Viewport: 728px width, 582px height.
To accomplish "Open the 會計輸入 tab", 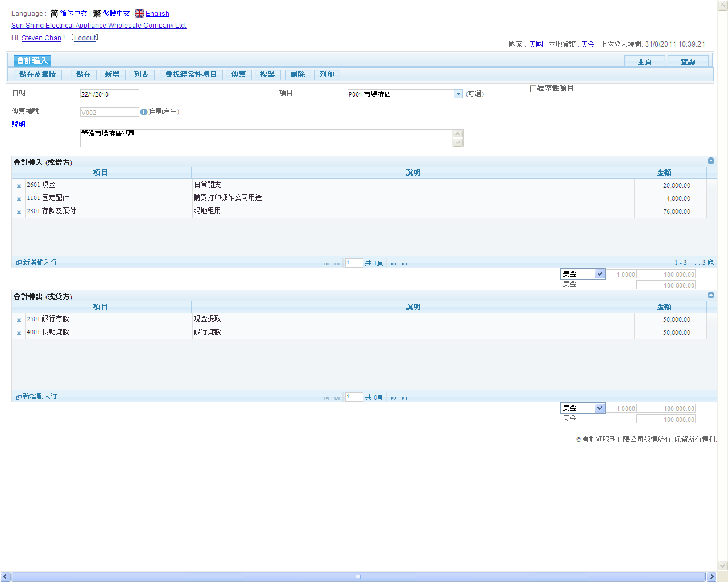I will coord(32,61).
